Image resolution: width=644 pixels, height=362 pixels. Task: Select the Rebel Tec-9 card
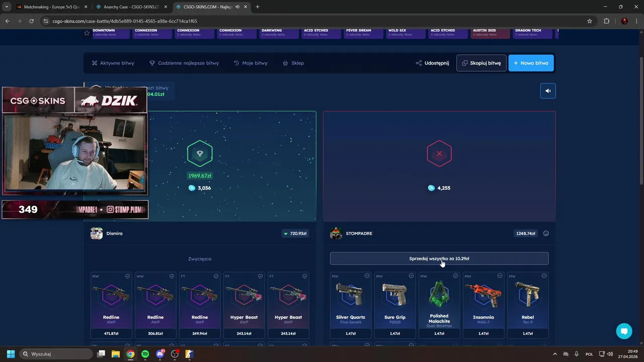pyautogui.click(x=528, y=305)
